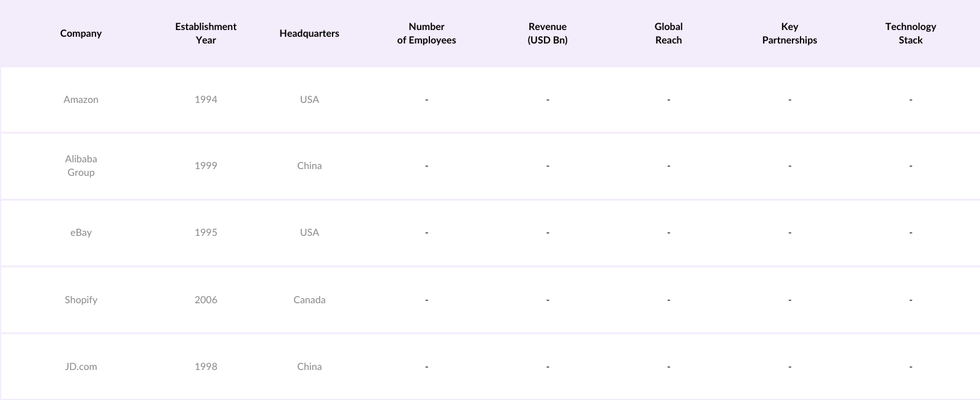Click the Revenue (USD Bn) header
The image size is (980, 400).
(548, 34)
